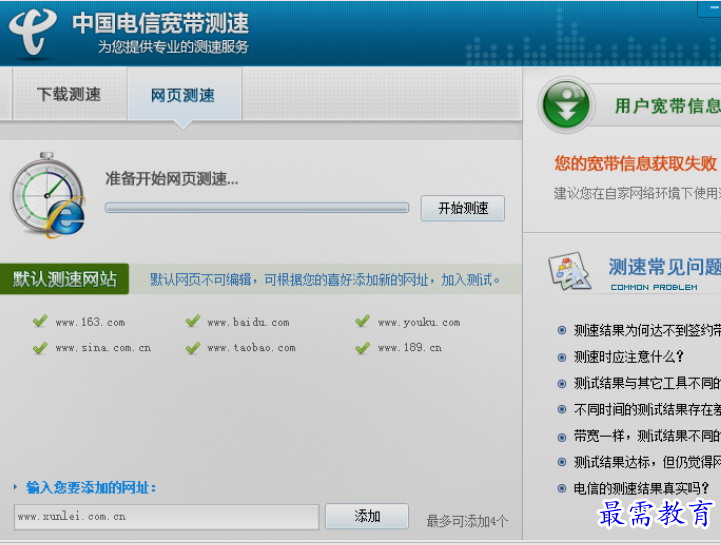
Task: Open FAQ 不同时间的测试结果存在差异
Action: point(647,409)
